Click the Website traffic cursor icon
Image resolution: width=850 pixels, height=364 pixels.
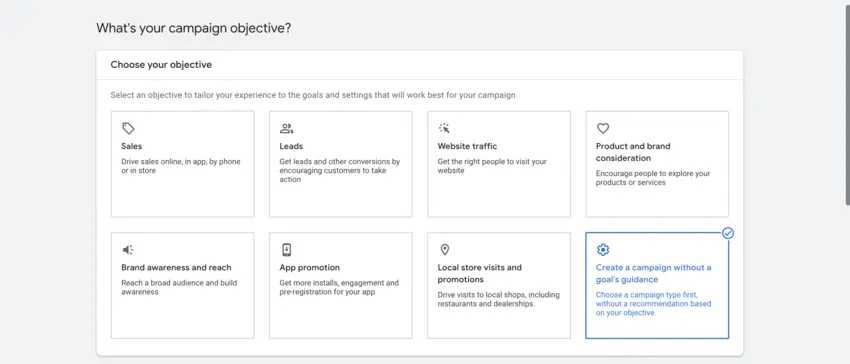[444, 129]
